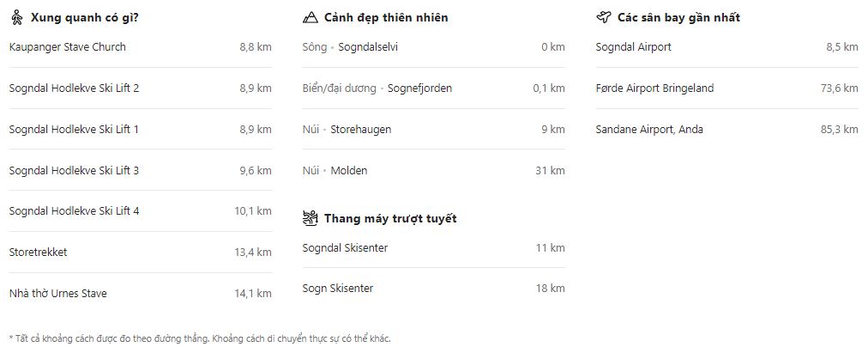Select Kaupanger Stave Church entry
Screen dimensions: 868x353
pos(141,47)
